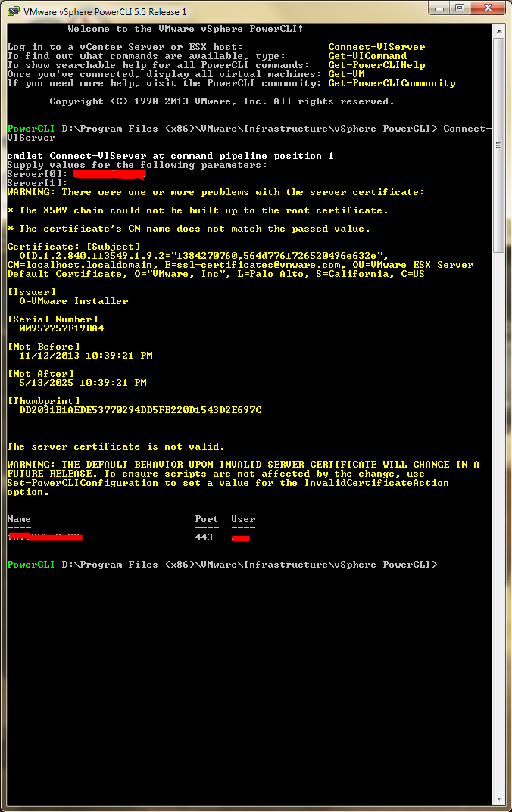Click the Port value 443
The height and width of the screenshot is (812, 512).
tap(204, 537)
